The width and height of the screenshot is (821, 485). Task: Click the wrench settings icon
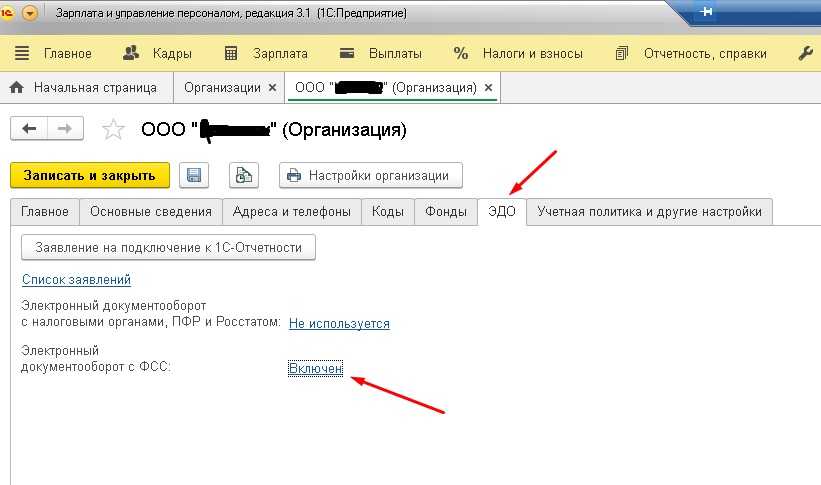click(805, 53)
